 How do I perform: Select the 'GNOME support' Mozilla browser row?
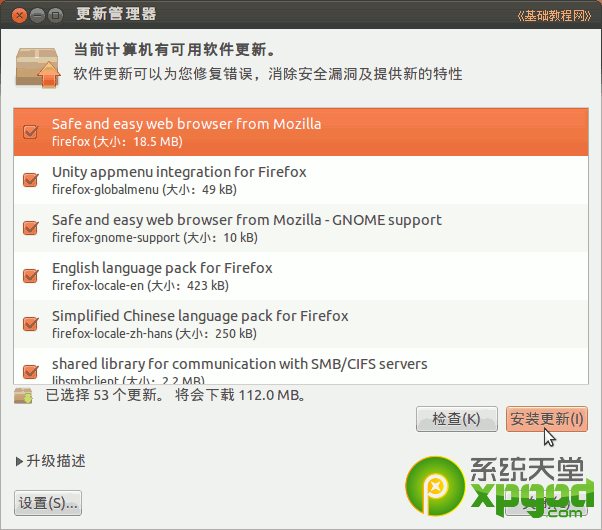coord(301,228)
